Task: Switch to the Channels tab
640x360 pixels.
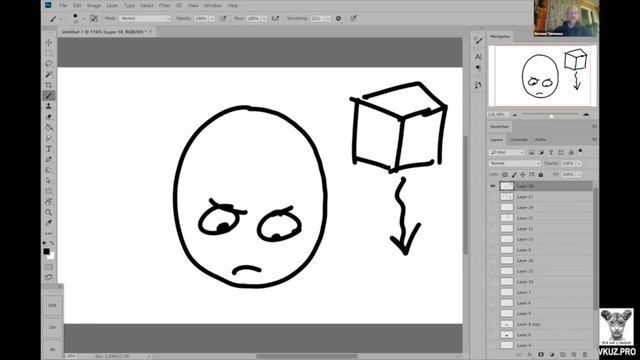Action: (x=519, y=140)
